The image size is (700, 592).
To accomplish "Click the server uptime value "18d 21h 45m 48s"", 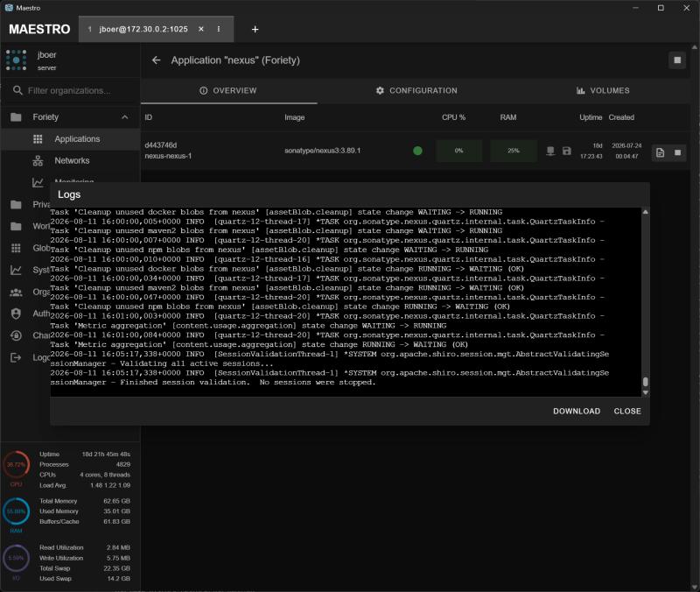I will [106, 454].
